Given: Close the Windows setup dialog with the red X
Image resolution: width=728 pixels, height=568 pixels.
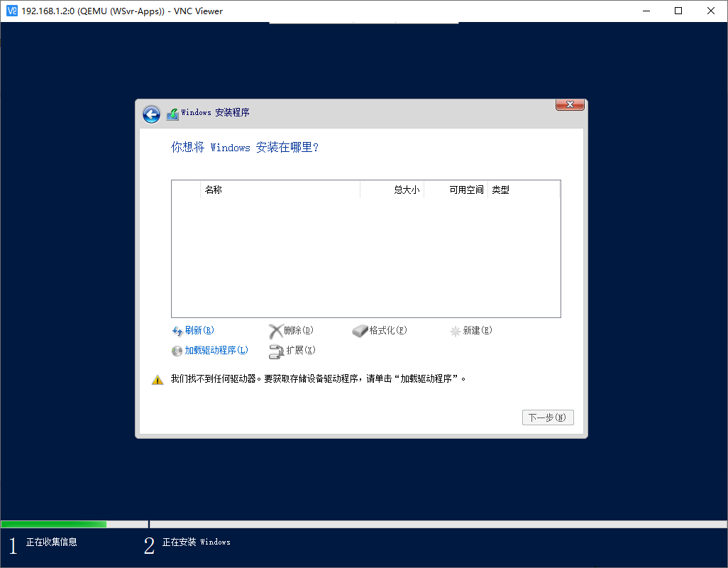Looking at the screenshot, I should (x=570, y=104).
